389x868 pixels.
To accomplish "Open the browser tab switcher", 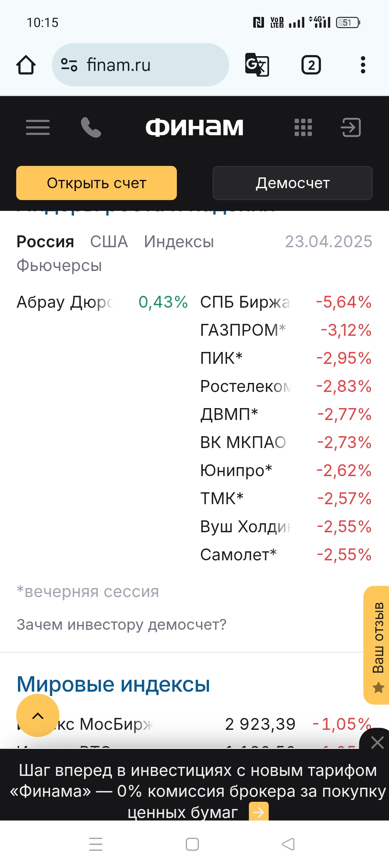I will (x=311, y=65).
